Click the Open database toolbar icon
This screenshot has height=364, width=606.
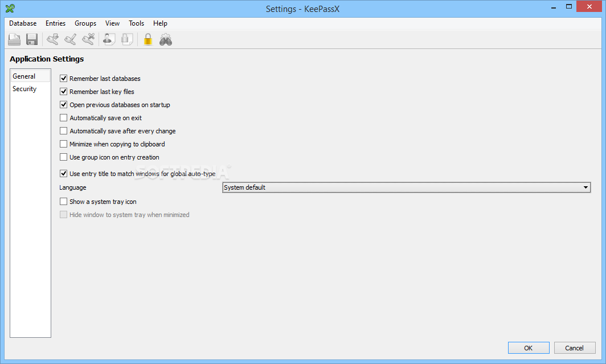coord(14,39)
